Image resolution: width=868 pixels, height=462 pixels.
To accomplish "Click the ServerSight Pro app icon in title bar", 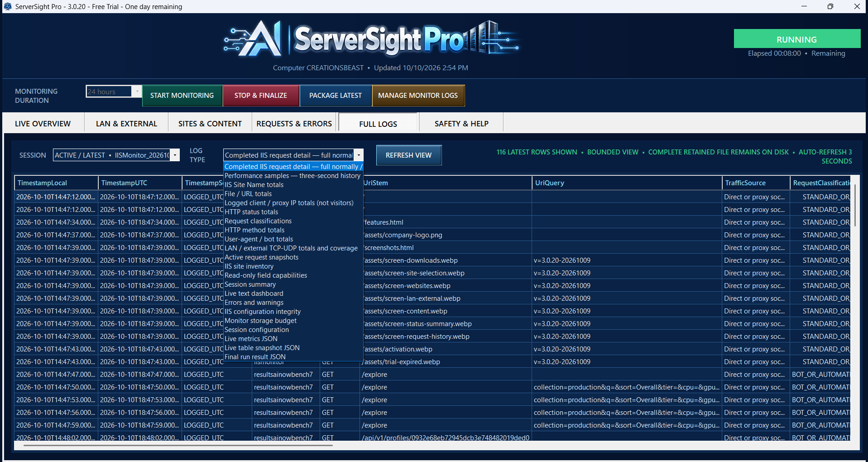I will coord(7,6).
